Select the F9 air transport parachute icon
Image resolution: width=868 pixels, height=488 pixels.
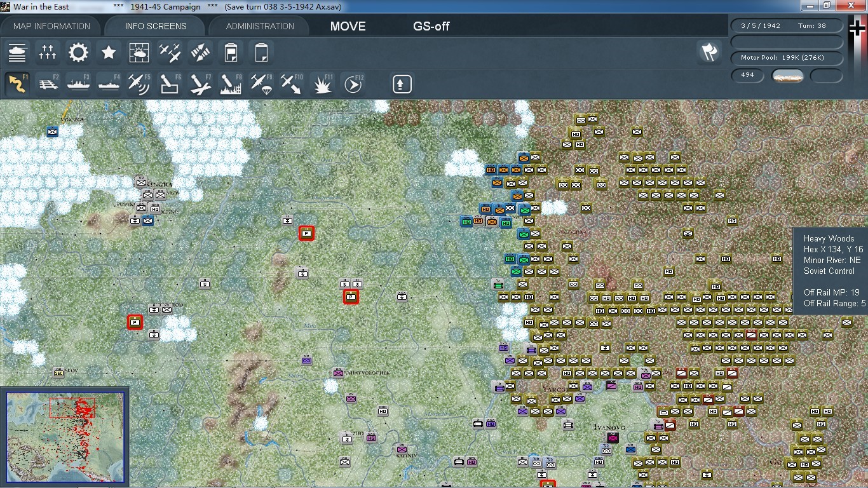[261, 84]
